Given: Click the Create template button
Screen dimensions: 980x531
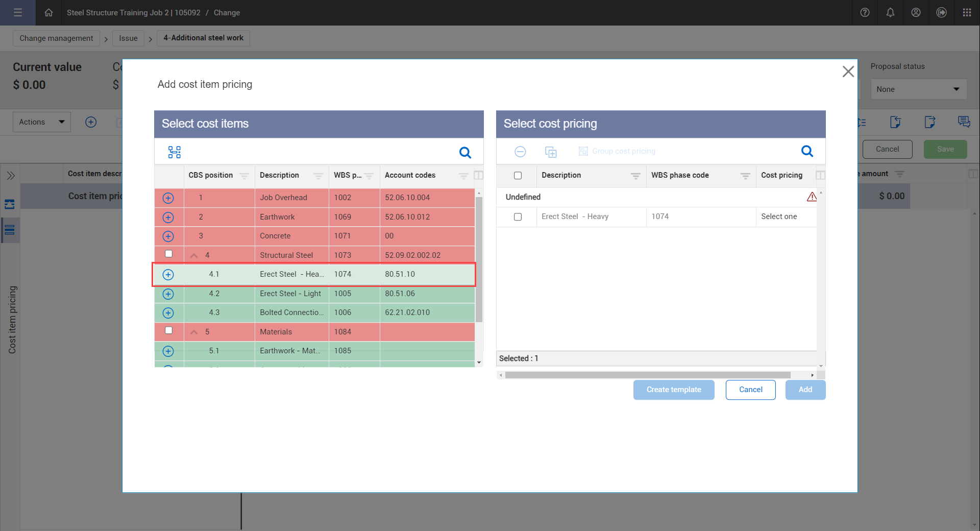Looking at the screenshot, I should click(x=673, y=390).
